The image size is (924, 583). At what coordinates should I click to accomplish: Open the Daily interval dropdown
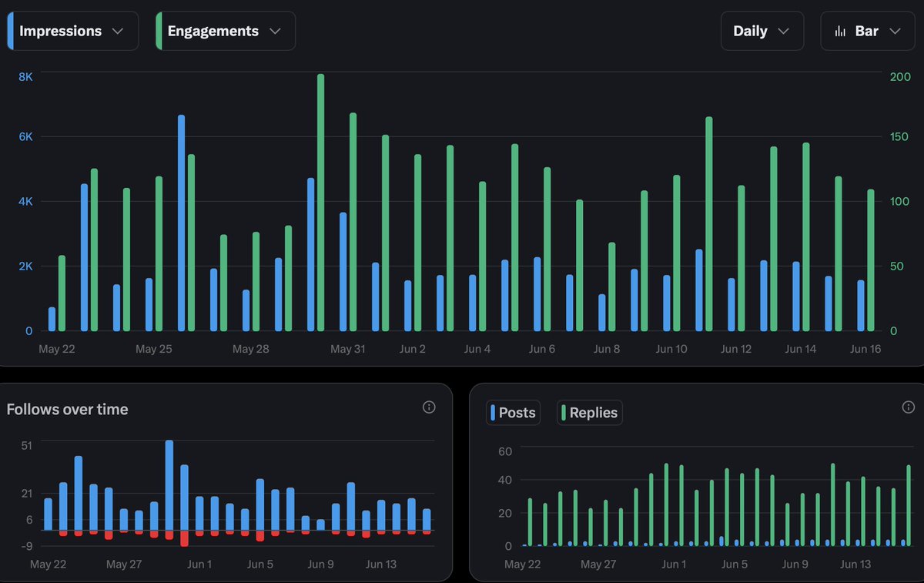tap(762, 31)
